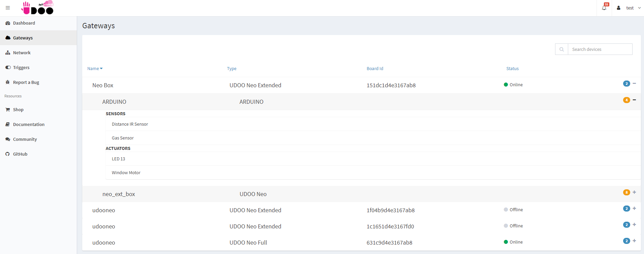Click the search magnifier icon
Screen dimensions: 644x254
[561, 49]
